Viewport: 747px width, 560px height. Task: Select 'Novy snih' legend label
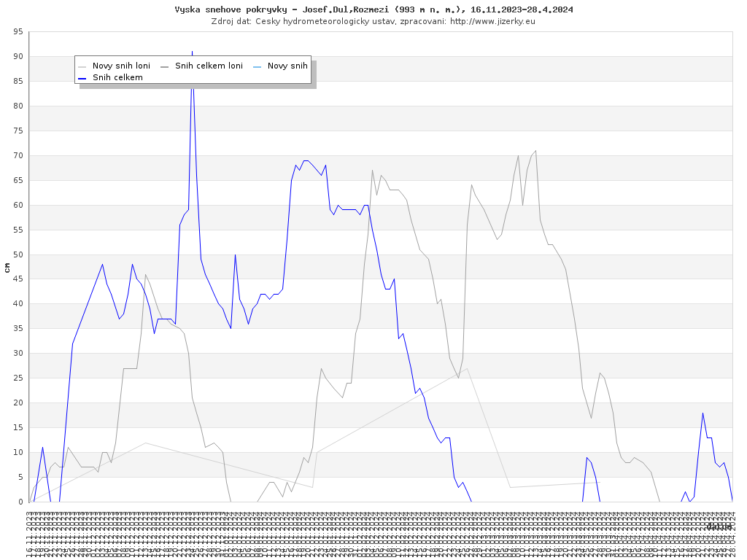tap(287, 66)
